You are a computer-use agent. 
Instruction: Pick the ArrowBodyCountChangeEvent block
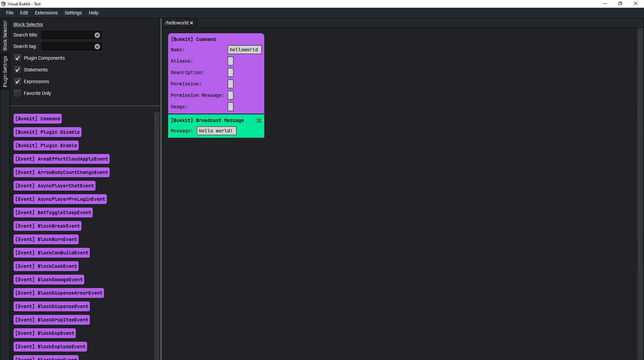coord(61,173)
